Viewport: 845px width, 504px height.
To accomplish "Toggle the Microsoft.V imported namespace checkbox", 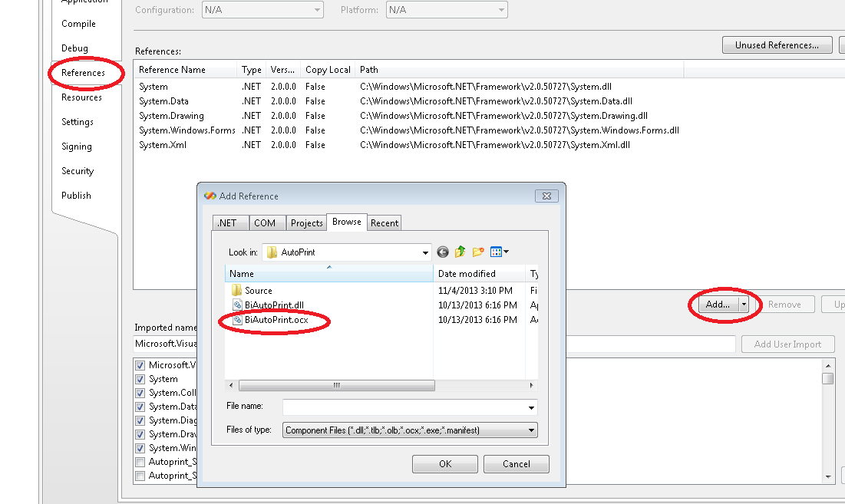I will pos(140,365).
